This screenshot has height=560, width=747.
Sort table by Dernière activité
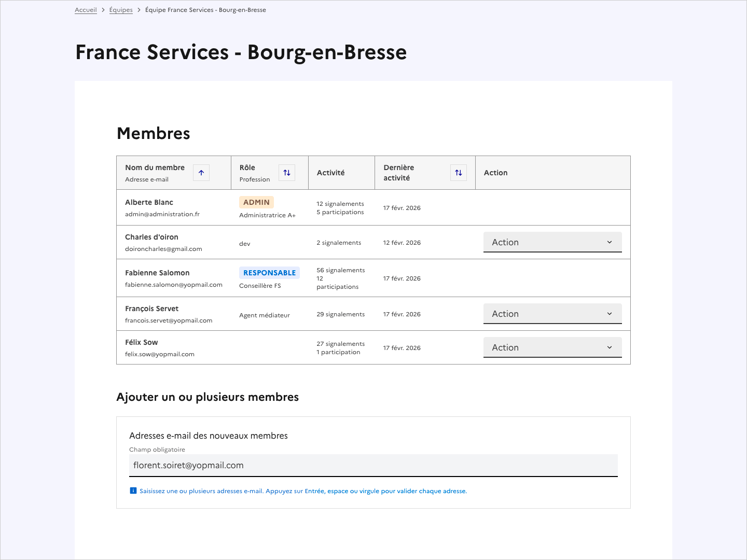(459, 173)
